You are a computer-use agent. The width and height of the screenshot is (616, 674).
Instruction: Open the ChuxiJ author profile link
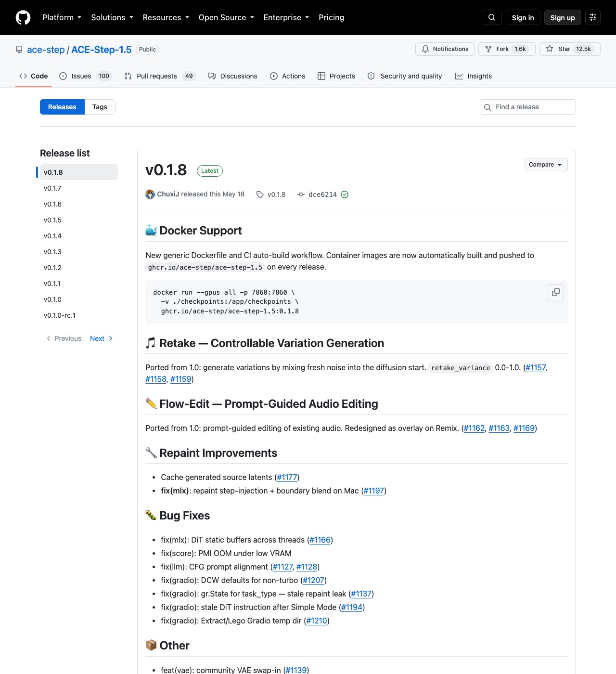point(168,194)
